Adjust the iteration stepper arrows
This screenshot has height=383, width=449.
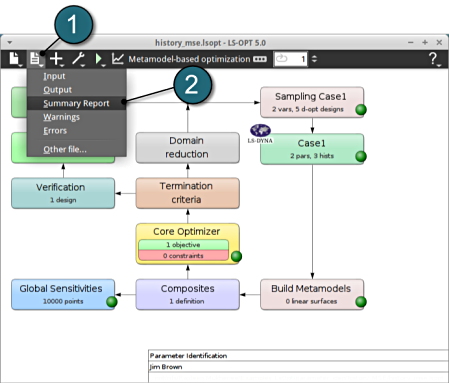314,59
